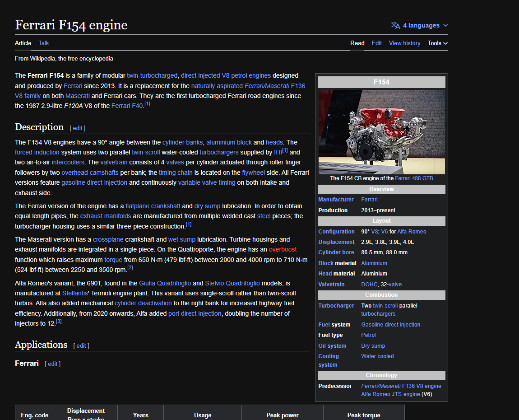Image resolution: width=519 pixels, height=420 pixels.
Task: Open the cylinder deactivation link
Action: coord(143,303)
